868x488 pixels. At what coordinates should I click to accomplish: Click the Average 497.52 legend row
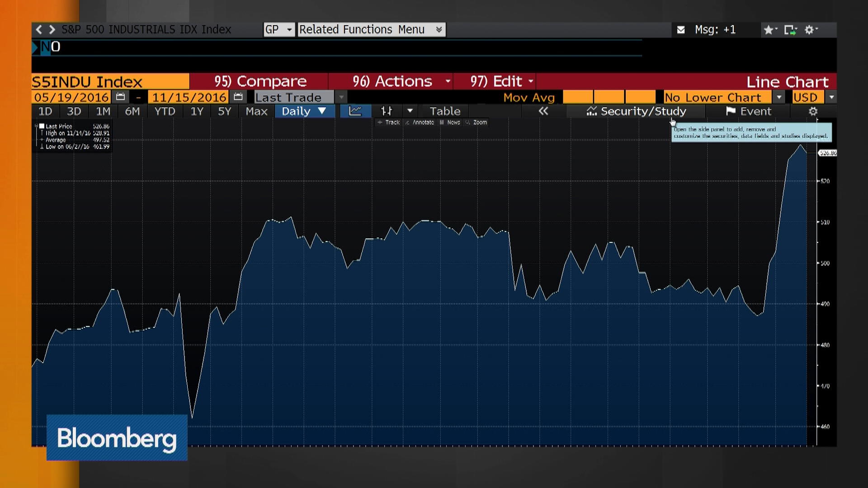pyautogui.click(x=75, y=140)
